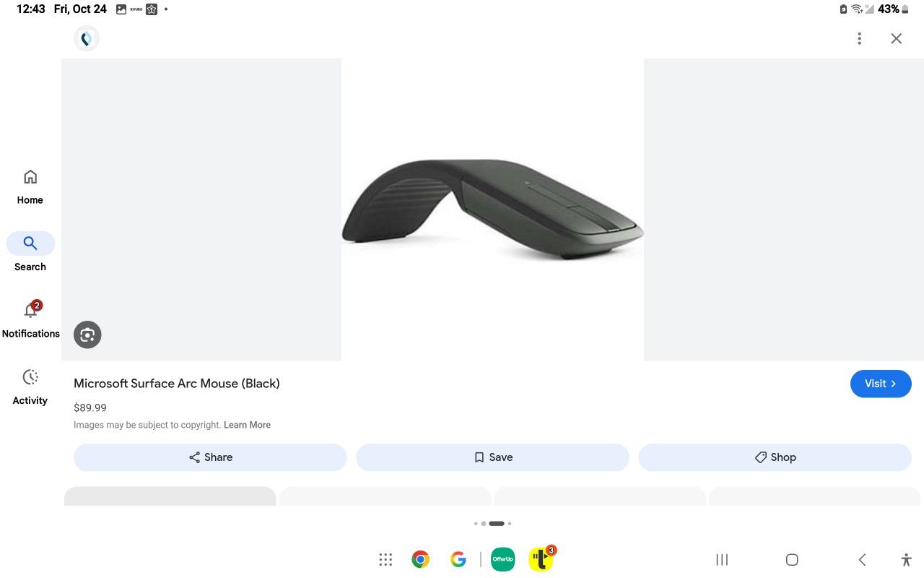This screenshot has width=924, height=578.
Task: Open the Activity section
Action: [x=30, y=387]
